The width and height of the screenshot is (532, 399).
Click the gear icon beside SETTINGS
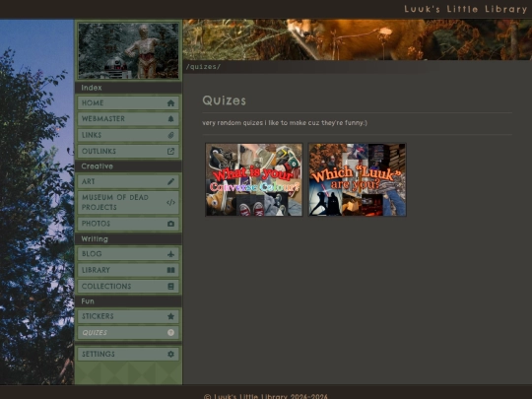coord(170,354)
